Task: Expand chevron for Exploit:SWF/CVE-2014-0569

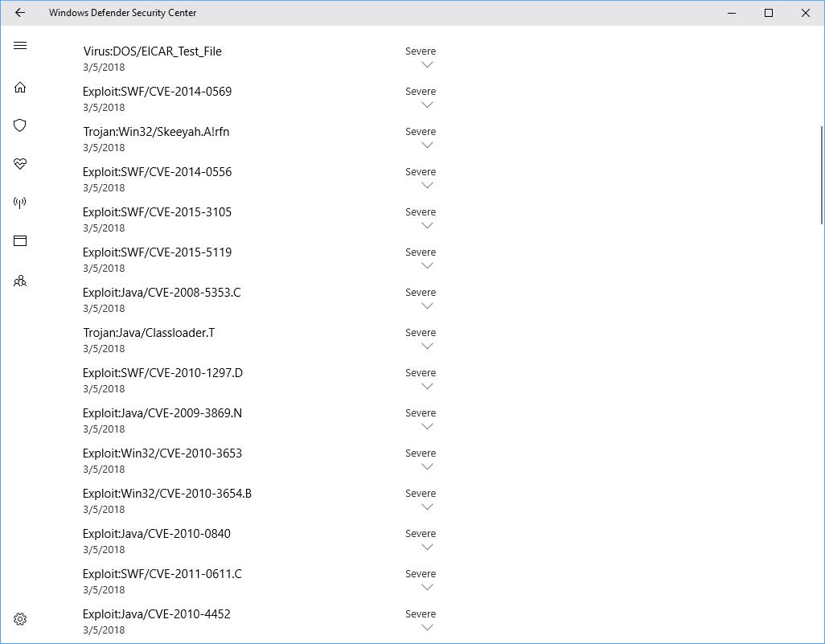Action: click(x=427, y=105)
